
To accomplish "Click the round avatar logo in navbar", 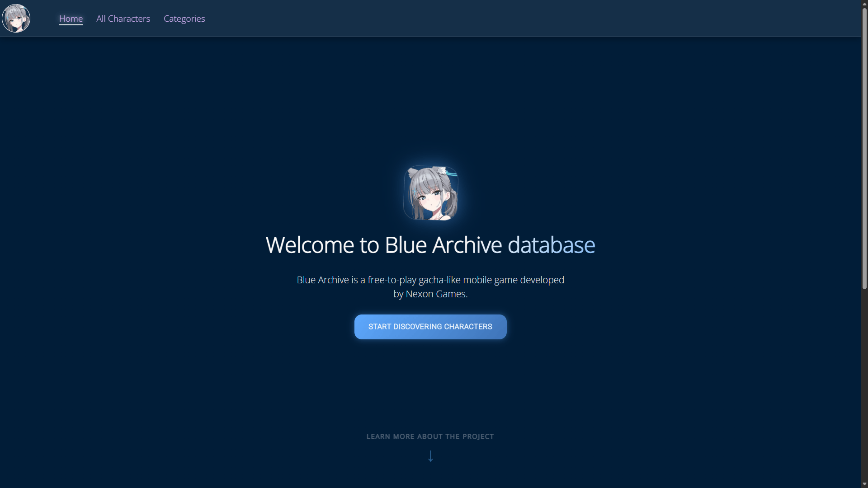I will coord(16,18).
